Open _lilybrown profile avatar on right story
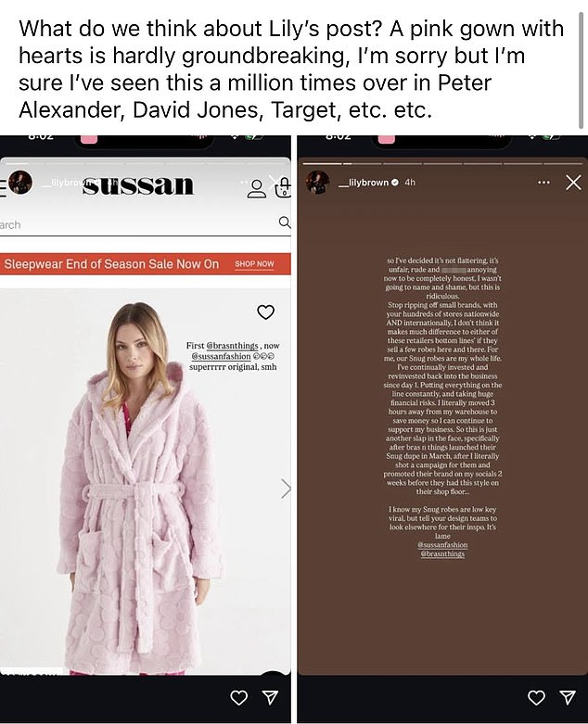 [x=318, y=182]
